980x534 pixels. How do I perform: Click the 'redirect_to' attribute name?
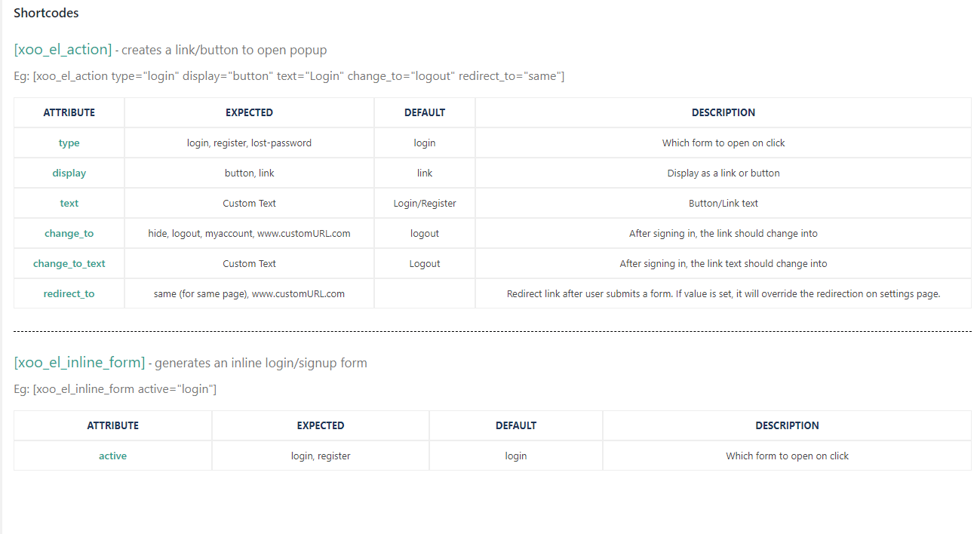tap(69, 294)
